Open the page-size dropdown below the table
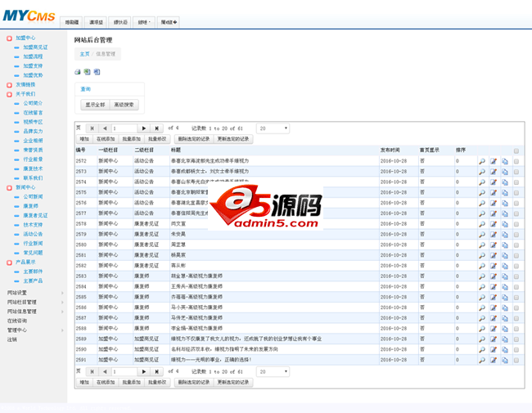 tap(273, 371)
